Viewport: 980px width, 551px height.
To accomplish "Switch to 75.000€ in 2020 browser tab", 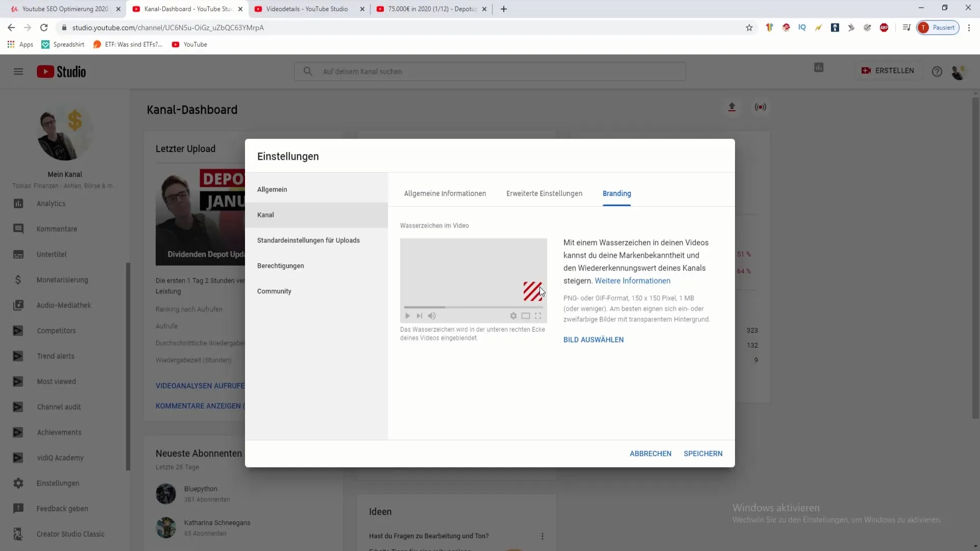I will pos(431,9).
